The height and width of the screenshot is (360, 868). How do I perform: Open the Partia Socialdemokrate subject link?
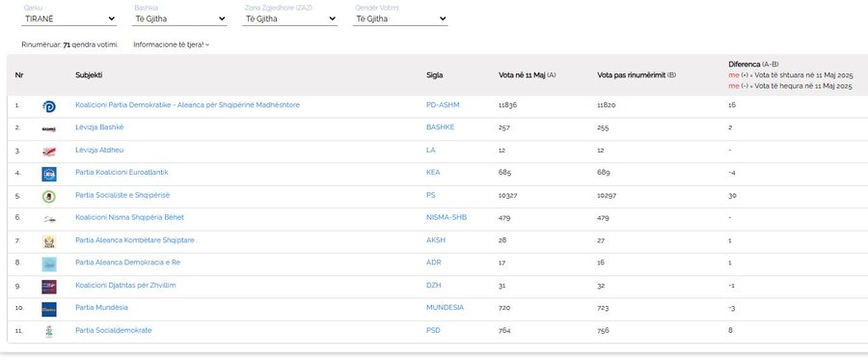(114, 330)
